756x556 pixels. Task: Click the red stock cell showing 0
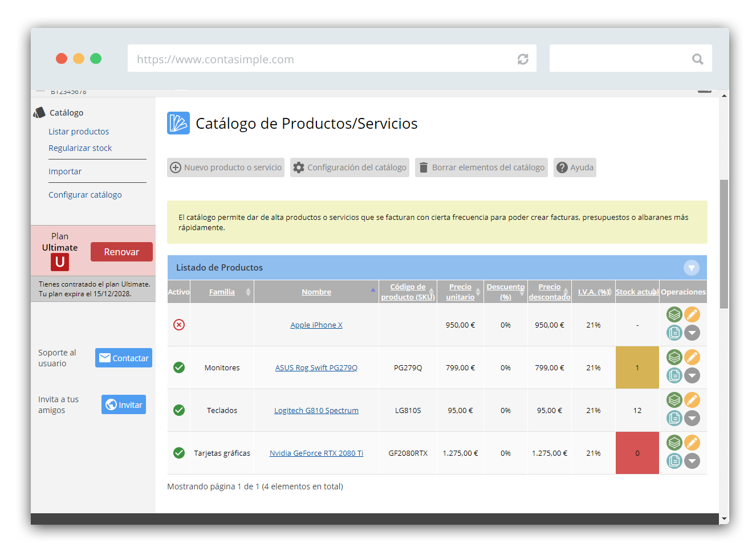pyautogui.click(x=637, y=453)
